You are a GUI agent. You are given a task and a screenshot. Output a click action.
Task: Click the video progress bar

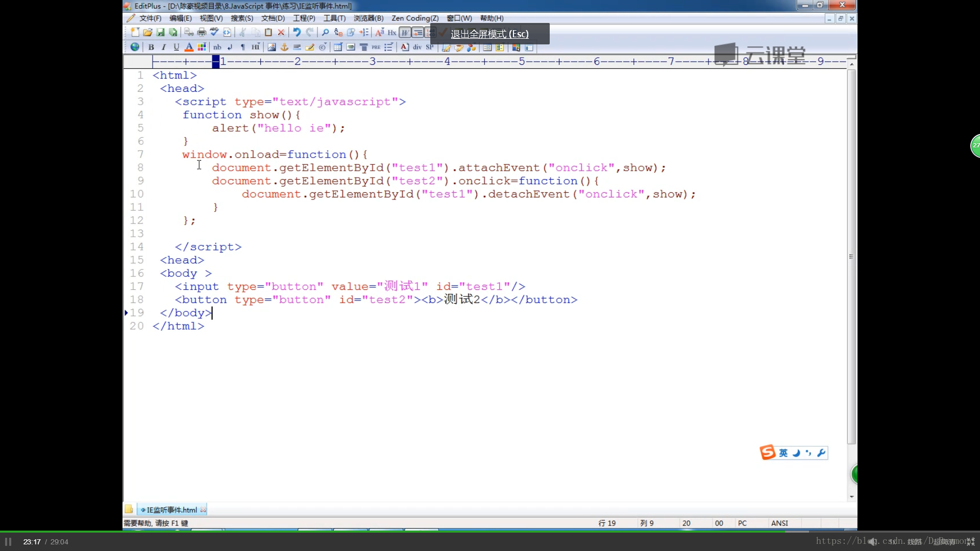[x=490, y=532]
